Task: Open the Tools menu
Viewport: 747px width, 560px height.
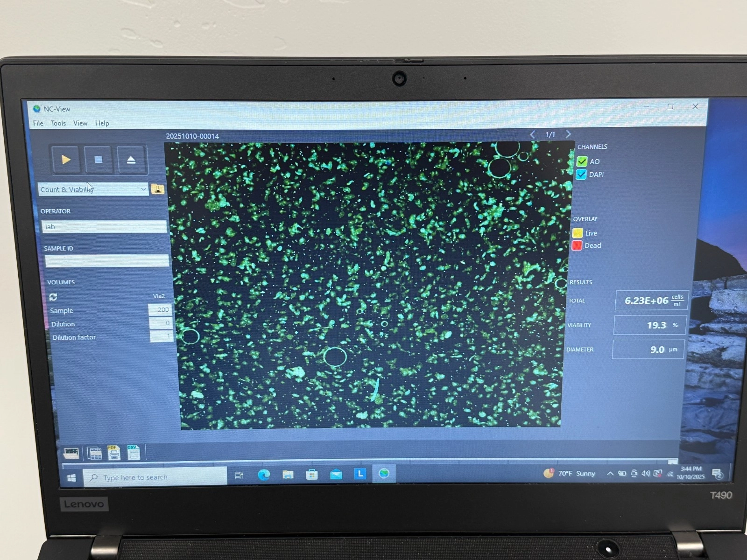Action: (x=58, y=123)
